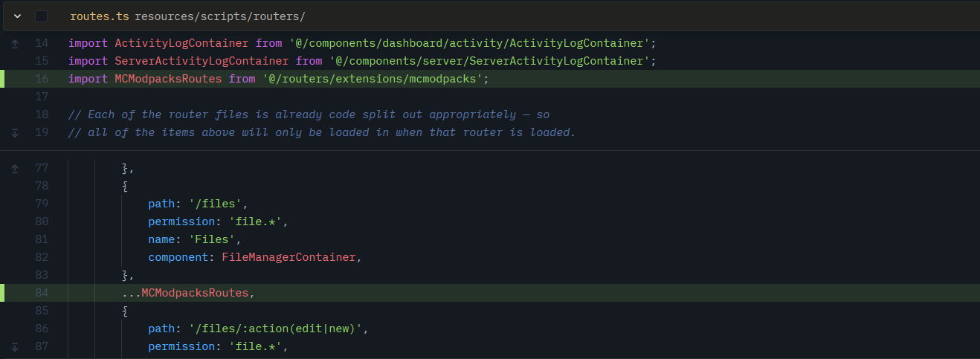This screenshot has width=980, height=359.
Task: Click ServerActivityLogContainer import name
Action: (x=202, y=61)
